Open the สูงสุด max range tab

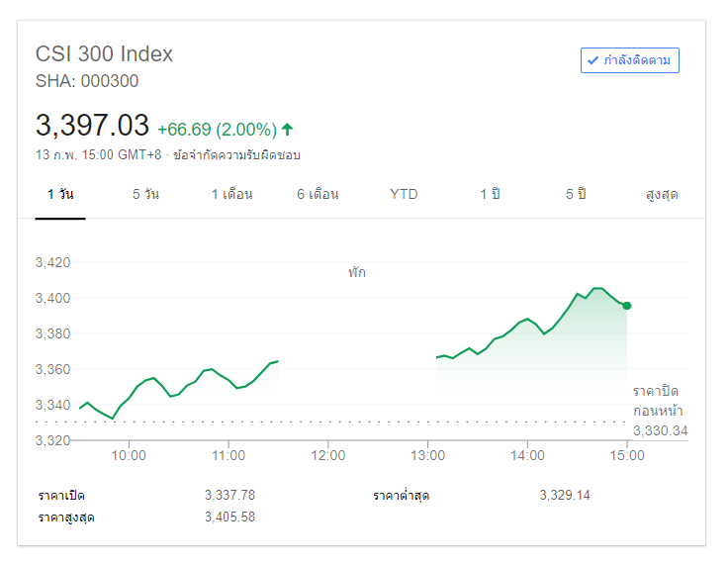pyautogui.click(x=662, y=194)
